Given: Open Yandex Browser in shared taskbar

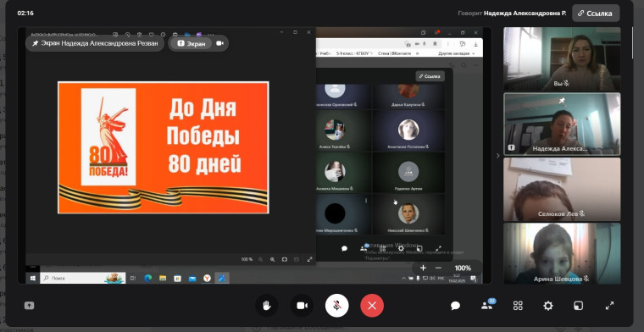Looking at the screenshot, I should coord(208,279).
